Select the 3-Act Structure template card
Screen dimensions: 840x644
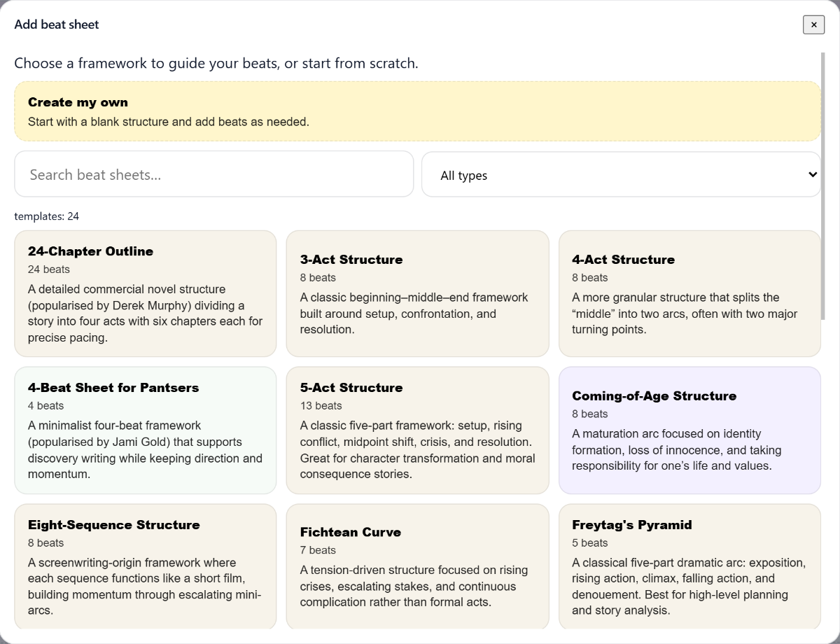pos(417,293)
